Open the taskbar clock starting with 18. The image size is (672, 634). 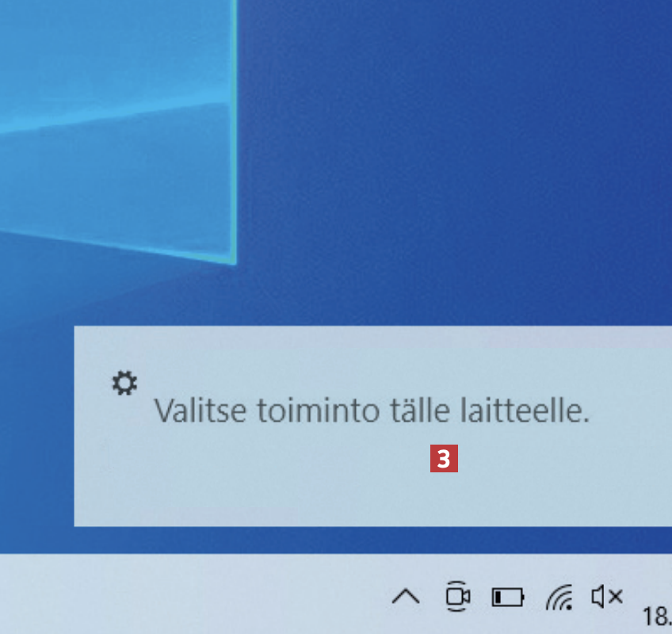[657, 617]
